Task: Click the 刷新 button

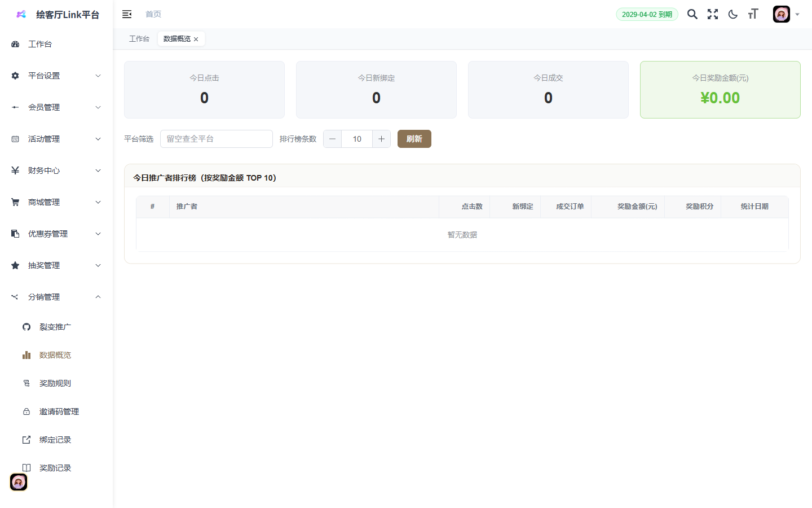Action: (414, 139)
